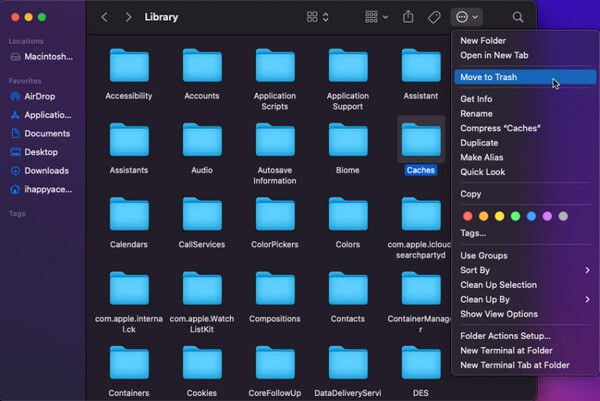
Task: Open the ihappyace home folder
Action: click(x=41, y=189)
